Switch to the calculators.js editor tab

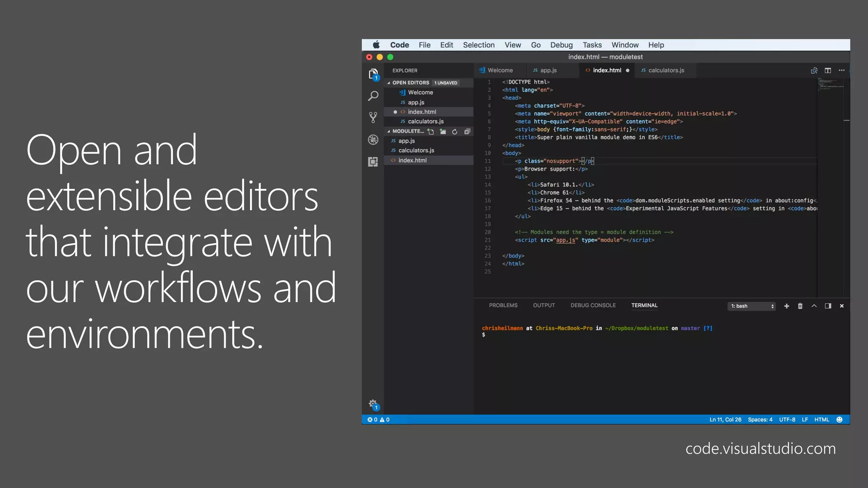coord(666,70)
